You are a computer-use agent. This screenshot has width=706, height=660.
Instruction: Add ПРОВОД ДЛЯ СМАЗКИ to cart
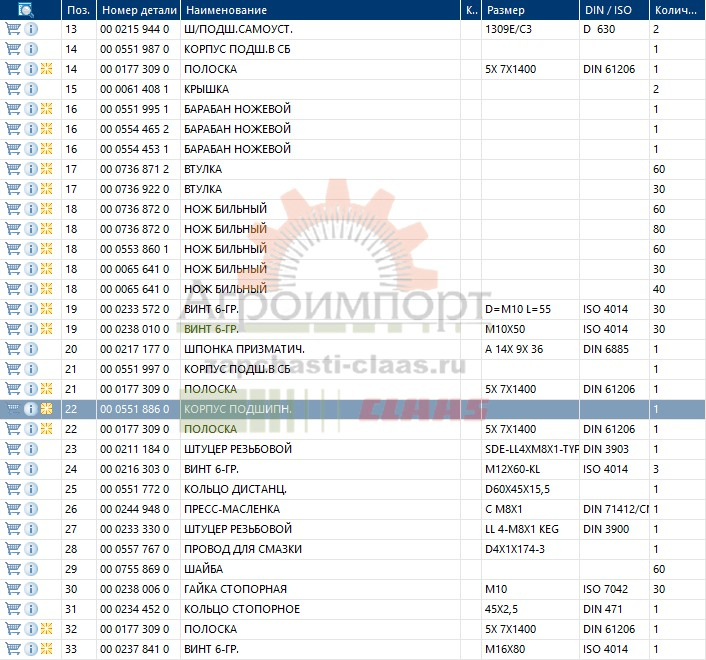click(x=13, y=549)
